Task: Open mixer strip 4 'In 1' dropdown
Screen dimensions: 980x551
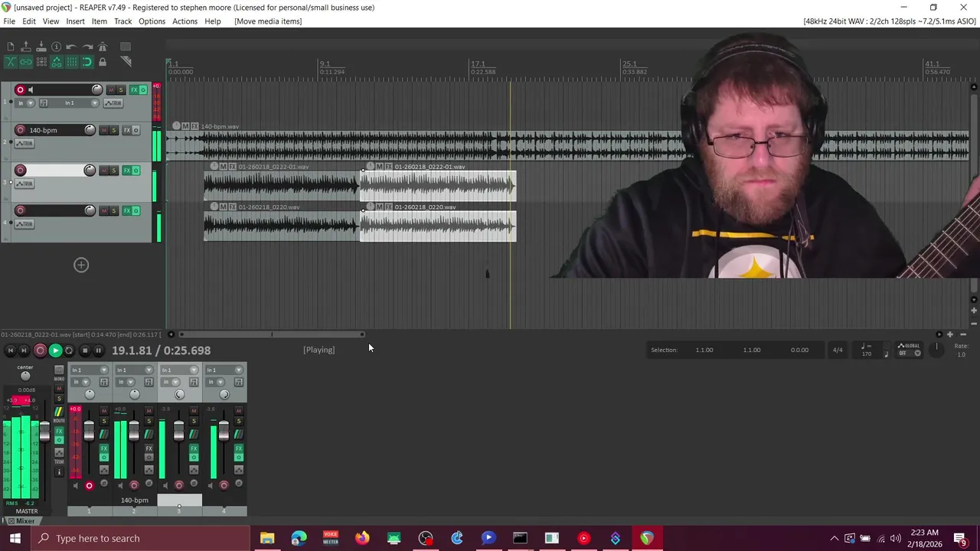Action: point(224,370)
